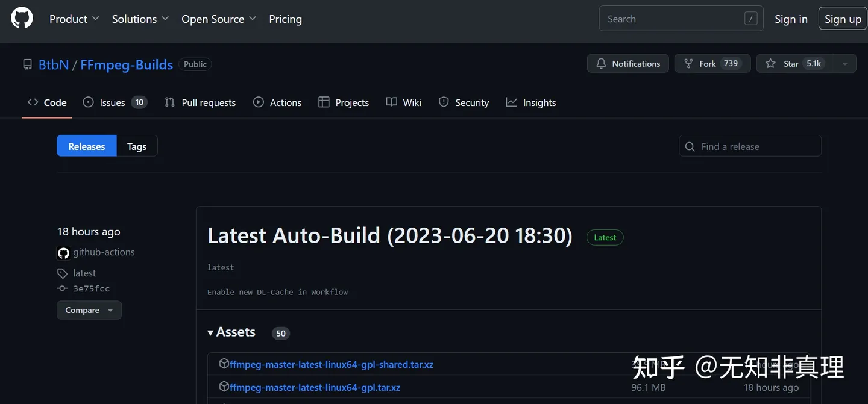Open the Compare dropdown
The width and height of the screenshot is (868, 404).
point(89,310)
